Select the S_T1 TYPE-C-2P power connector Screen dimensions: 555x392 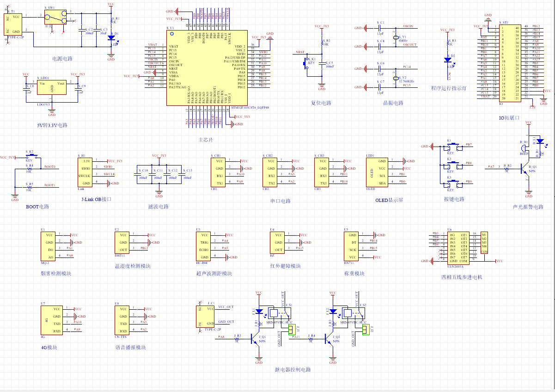point(13,24)
